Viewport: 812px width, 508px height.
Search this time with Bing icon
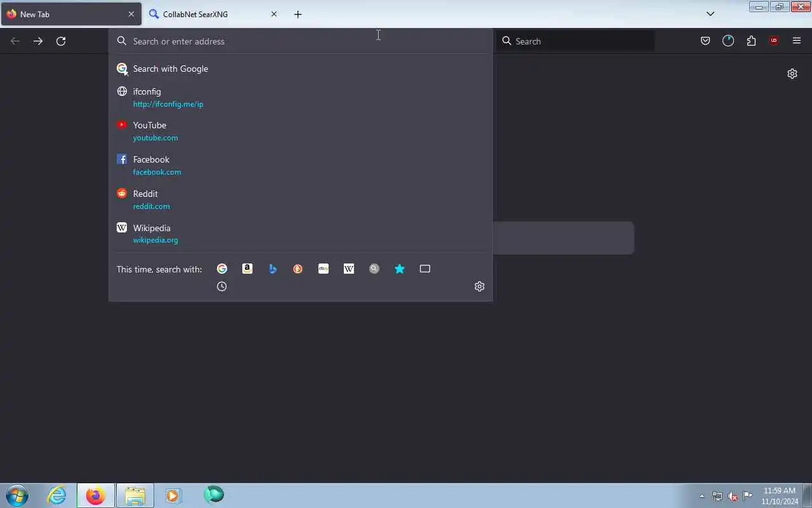pos(273,269)
